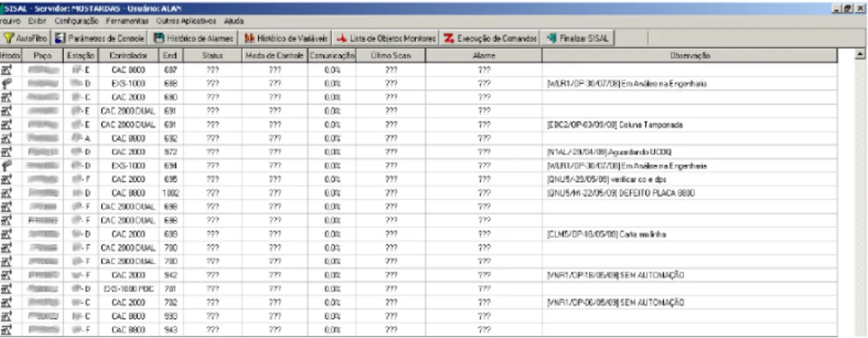868x338 pixels.
Task: Sort by the Alarme column header
Action: click(484, 56)
